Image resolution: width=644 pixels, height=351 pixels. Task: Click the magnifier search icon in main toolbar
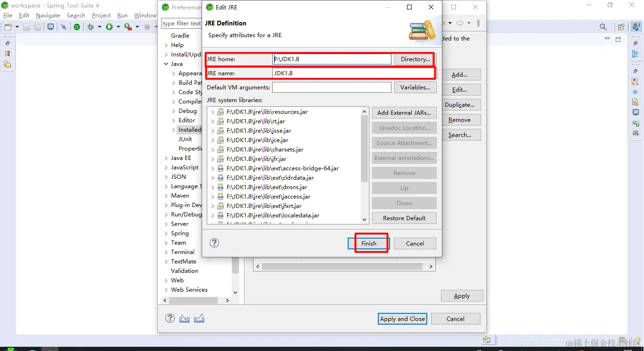pos(603,27)
